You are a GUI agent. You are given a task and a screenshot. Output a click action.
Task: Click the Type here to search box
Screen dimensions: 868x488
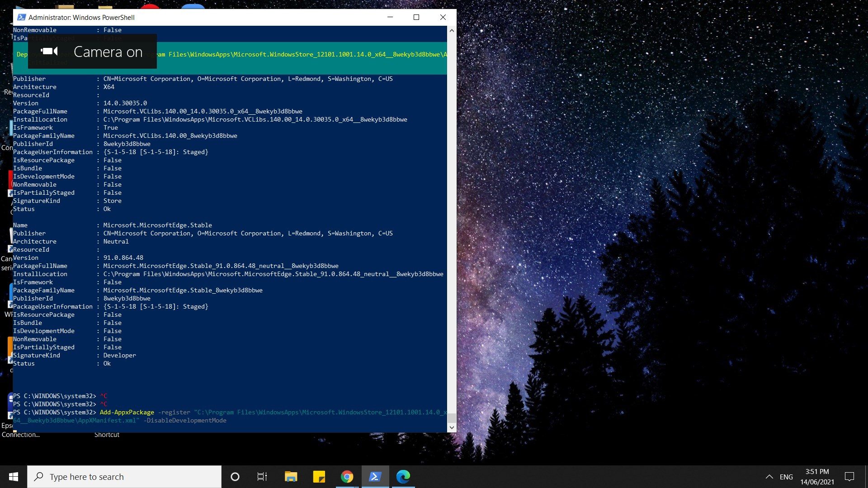124,477
